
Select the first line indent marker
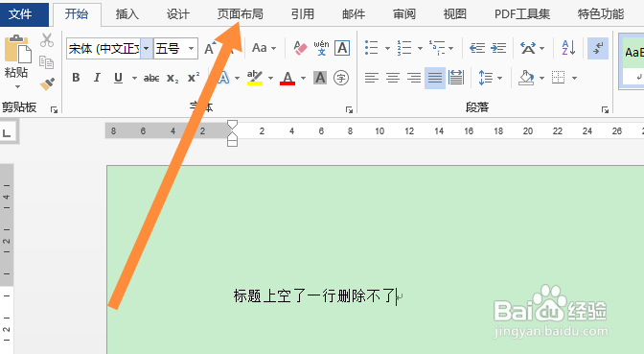233,125
